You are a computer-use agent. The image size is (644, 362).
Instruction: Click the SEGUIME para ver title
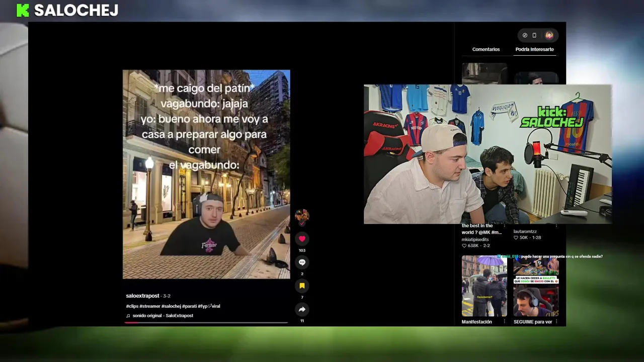click(x=533, y=322)
